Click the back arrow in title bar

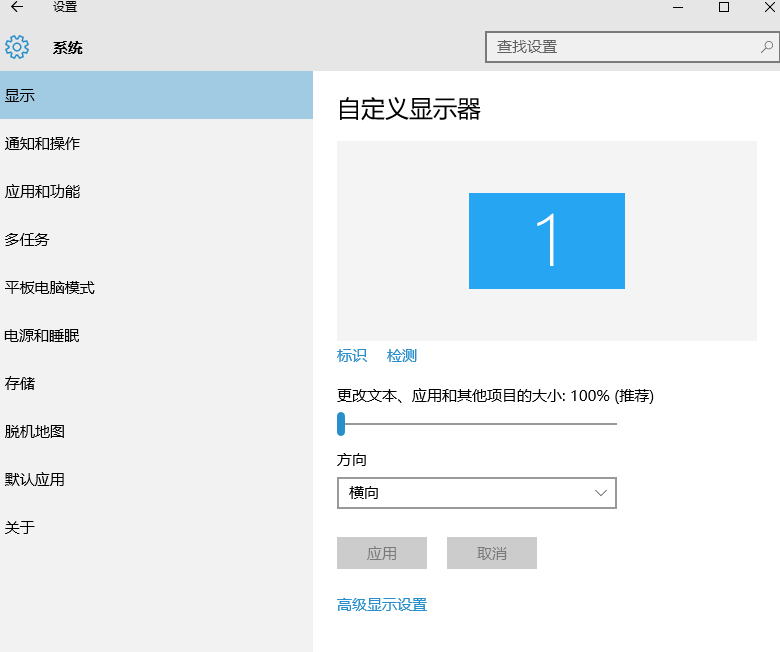[x=16, y=8]
